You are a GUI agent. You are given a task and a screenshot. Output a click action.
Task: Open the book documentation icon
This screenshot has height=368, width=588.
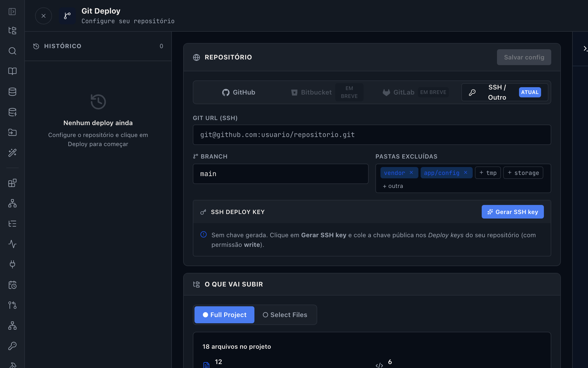12,71
